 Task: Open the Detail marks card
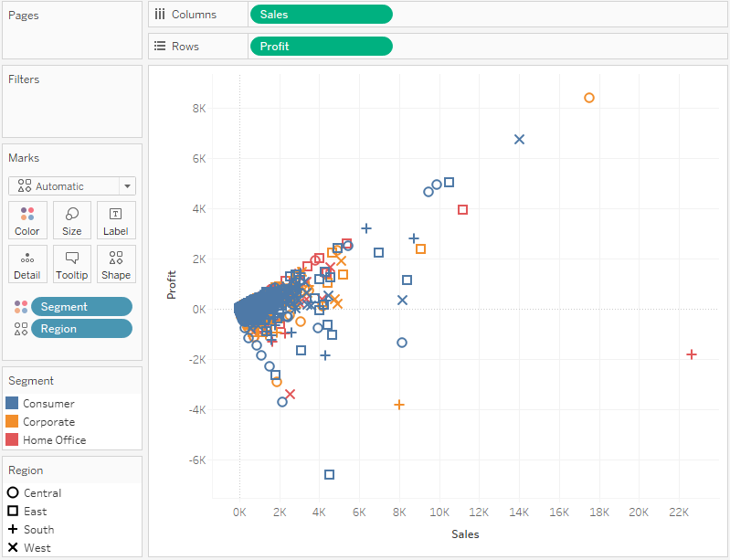click(27, 264)
